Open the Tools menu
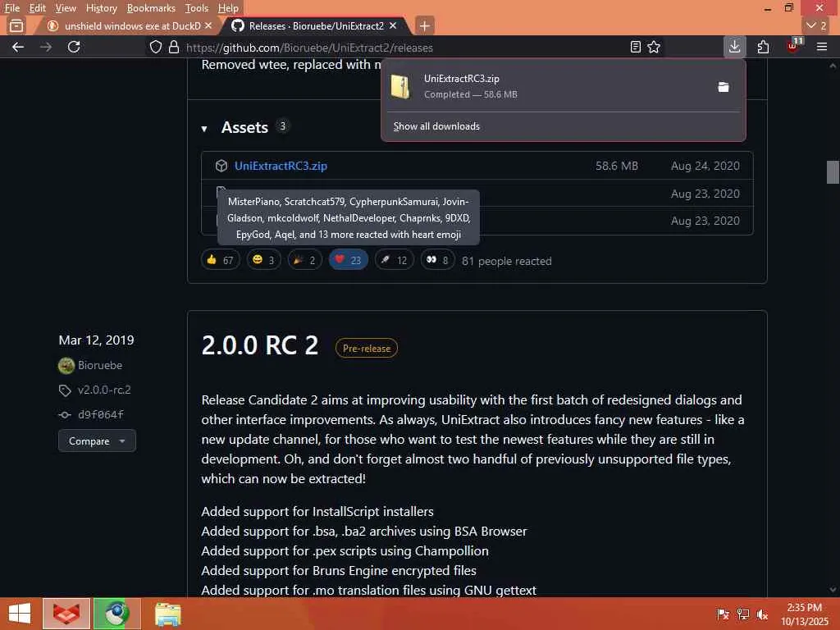This screenshot has height=630, width=840. [197, 8]
